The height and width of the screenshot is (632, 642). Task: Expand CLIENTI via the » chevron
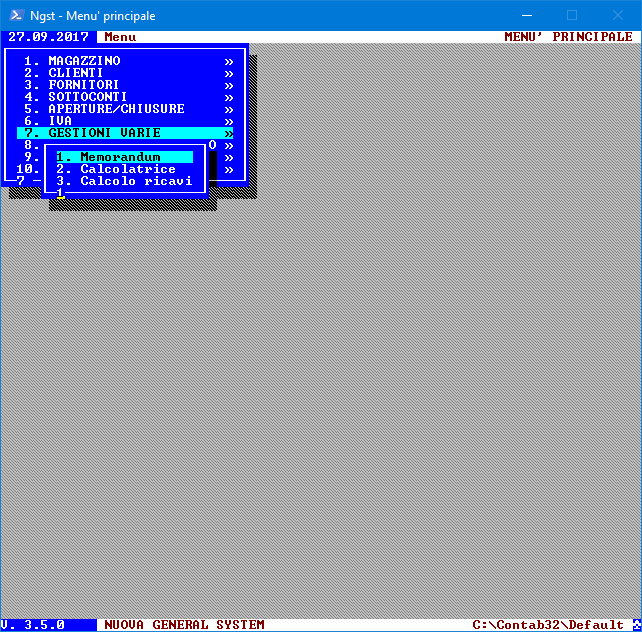pos(229,73)
